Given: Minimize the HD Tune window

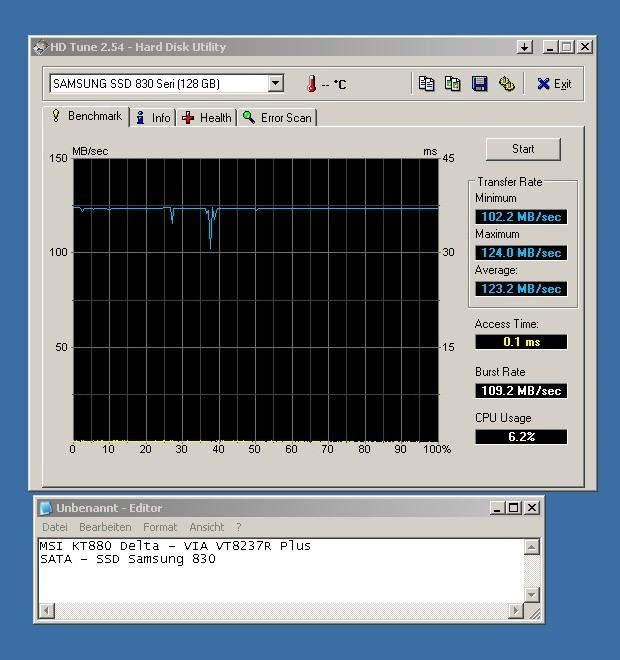Looking at the screenshot, I should pos(550,47).
